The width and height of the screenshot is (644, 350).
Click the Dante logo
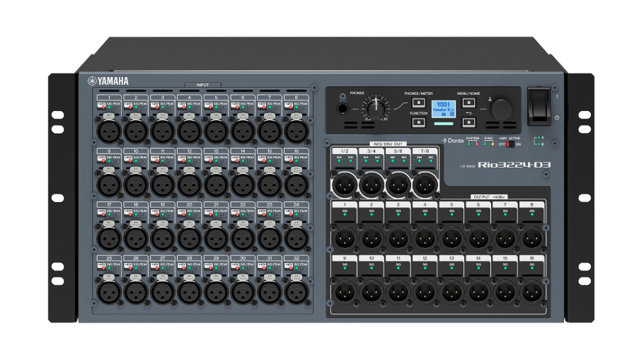tap(453, 141)
